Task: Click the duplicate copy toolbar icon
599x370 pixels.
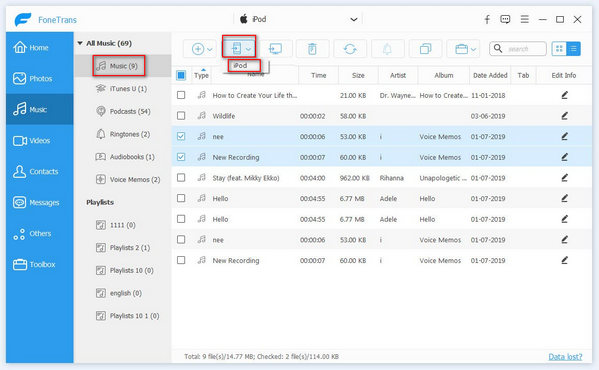Action: pos(425,49)
